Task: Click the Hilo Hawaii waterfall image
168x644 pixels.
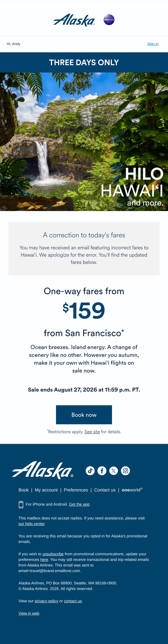Action: (x=84, y=142)
